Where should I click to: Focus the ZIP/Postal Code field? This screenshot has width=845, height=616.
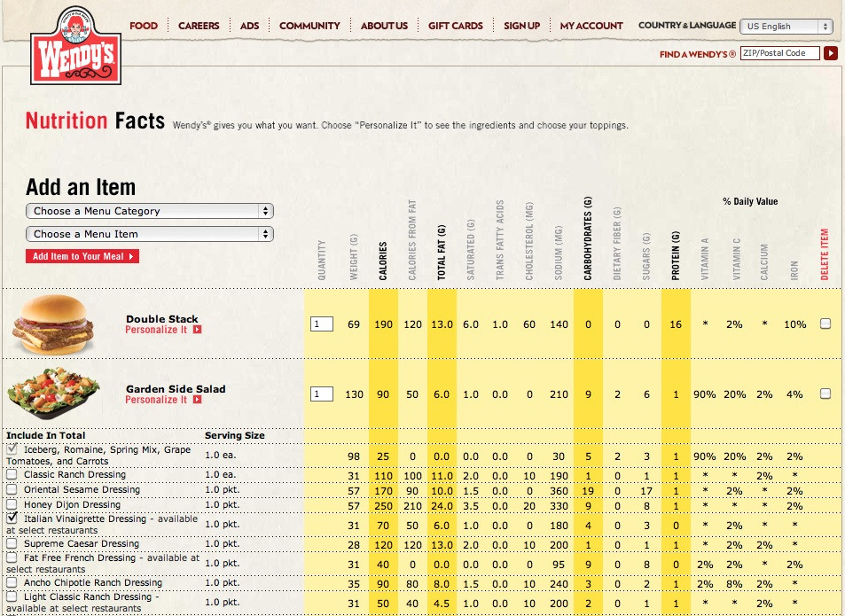[779, 53]
